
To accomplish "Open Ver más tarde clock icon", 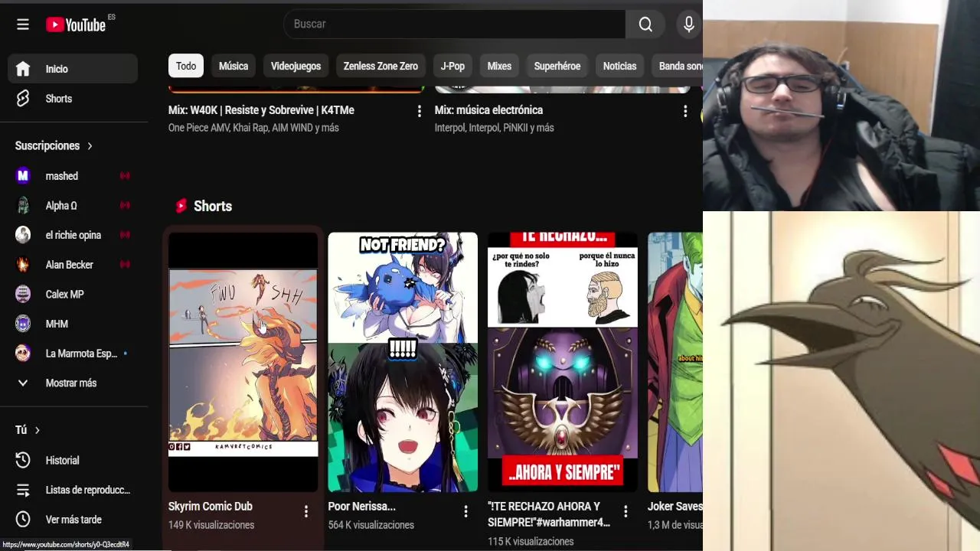I will point(23,520).
